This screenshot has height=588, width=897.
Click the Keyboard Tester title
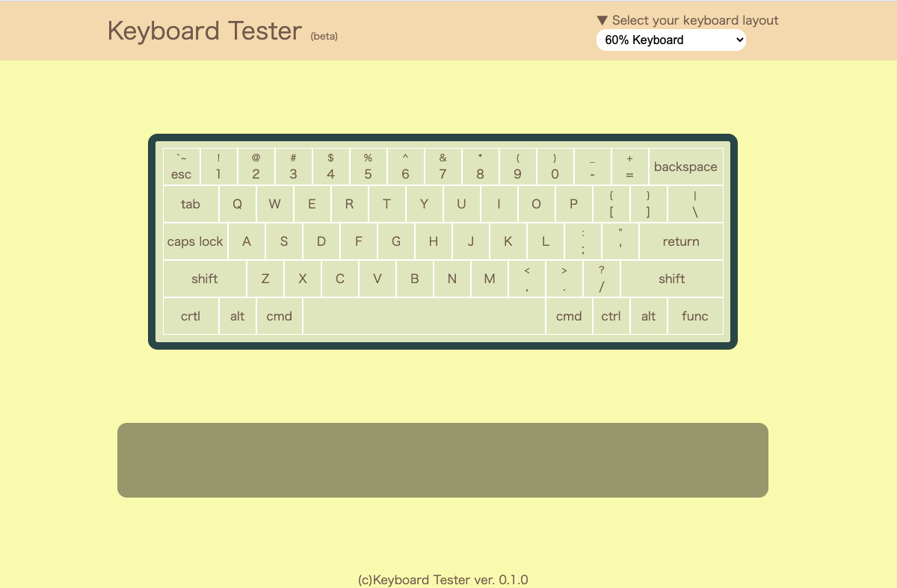pyautogui.click(x=205, y=31)
